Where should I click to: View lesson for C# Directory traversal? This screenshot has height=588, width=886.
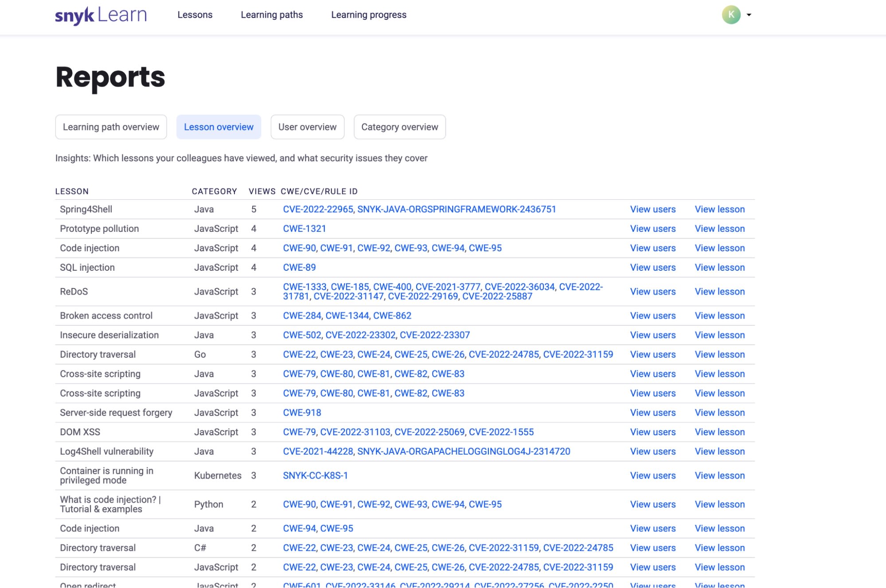(720, 548)
